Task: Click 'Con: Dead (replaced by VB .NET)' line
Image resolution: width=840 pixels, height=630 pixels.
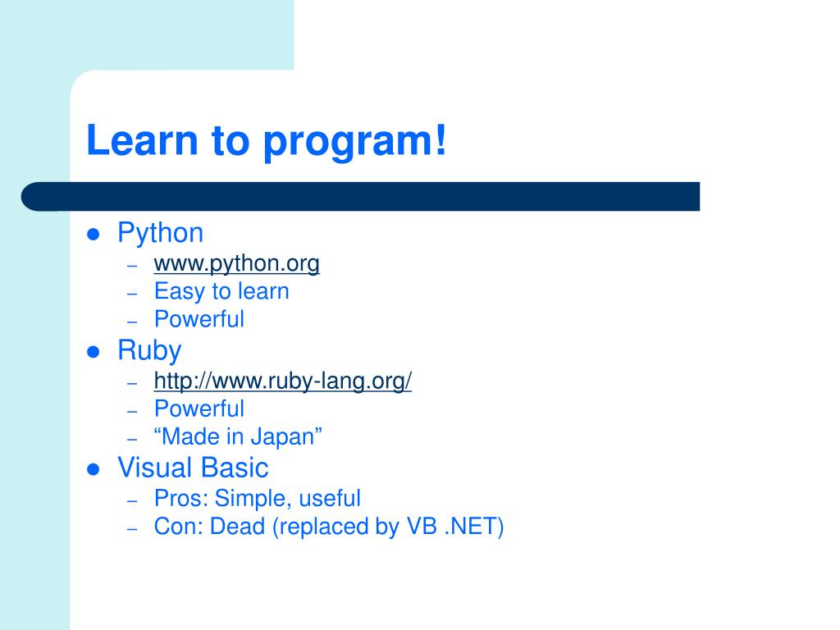Action: coord(329,527)
